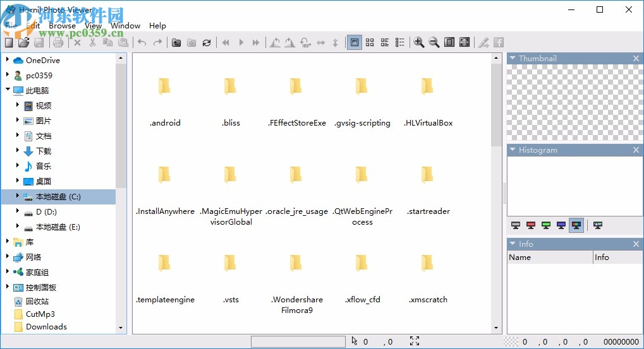
Task: Collapse the Histogram panel
Action: [513, 150]
